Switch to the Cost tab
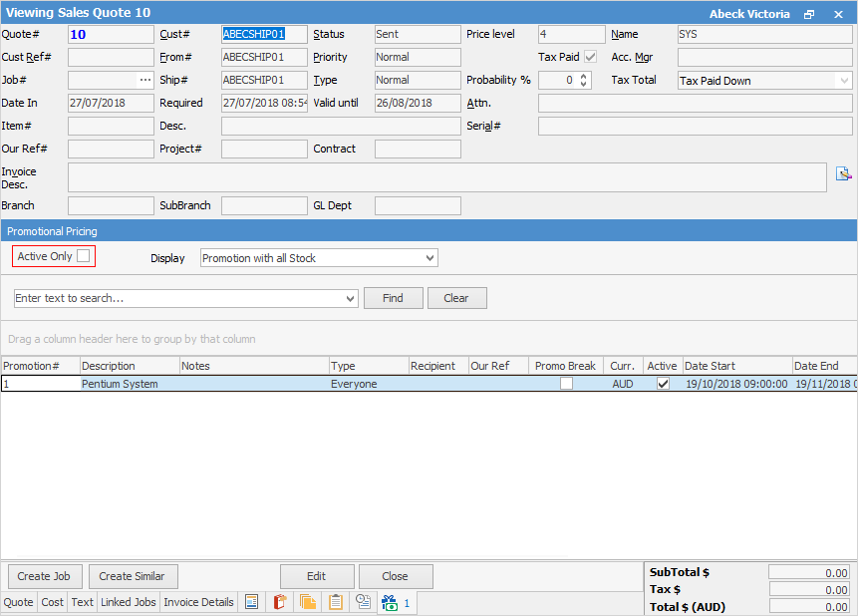The image size is (858, 616). click(x=53, y=602)
